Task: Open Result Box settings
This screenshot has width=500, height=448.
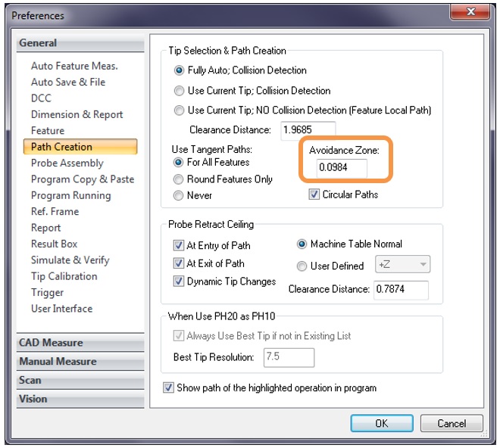Action: click(x=55, y=244)
